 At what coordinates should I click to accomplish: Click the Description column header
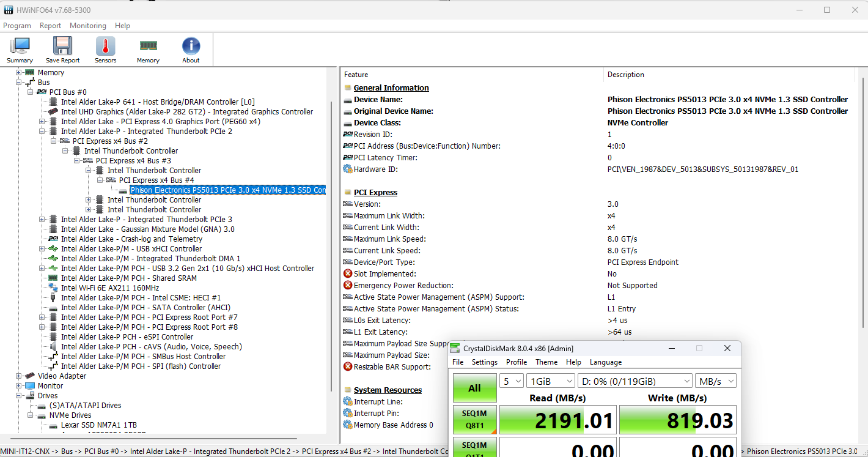(729, 75)
